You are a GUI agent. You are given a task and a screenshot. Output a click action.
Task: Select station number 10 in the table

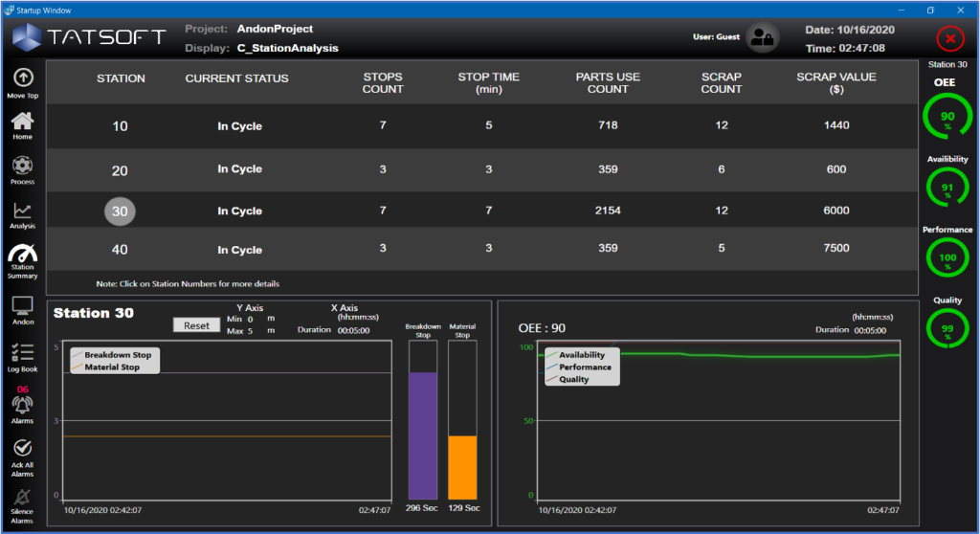click(121, 126)
